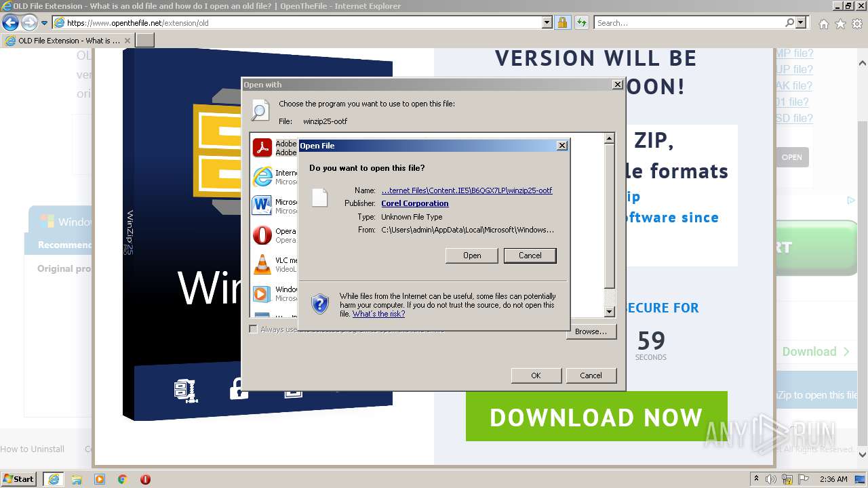Select Windows Media Player icon in list
The height and width of the screenshot is (488, 868).
click(x=262, y=293)
